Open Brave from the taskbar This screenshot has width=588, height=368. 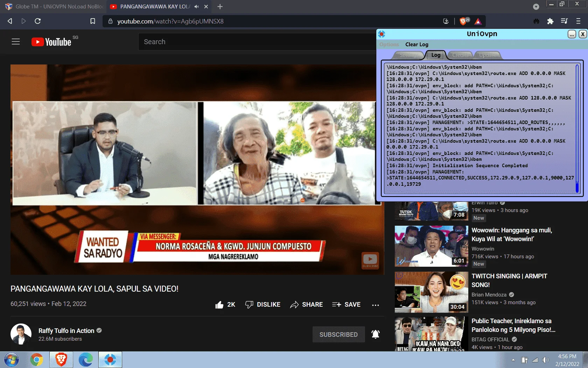pyautogui.click(x=61, y=360)
